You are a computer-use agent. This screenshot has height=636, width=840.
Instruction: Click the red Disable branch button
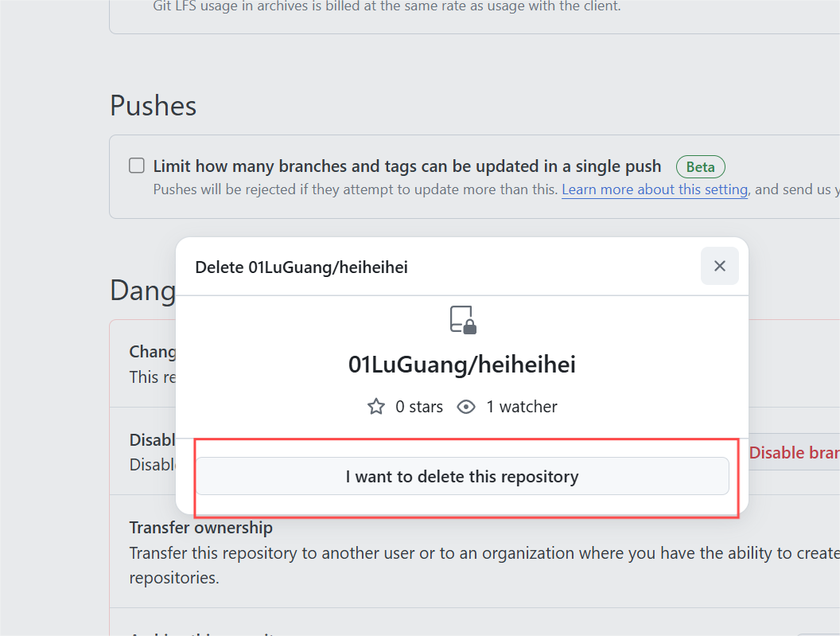(793, 453)
